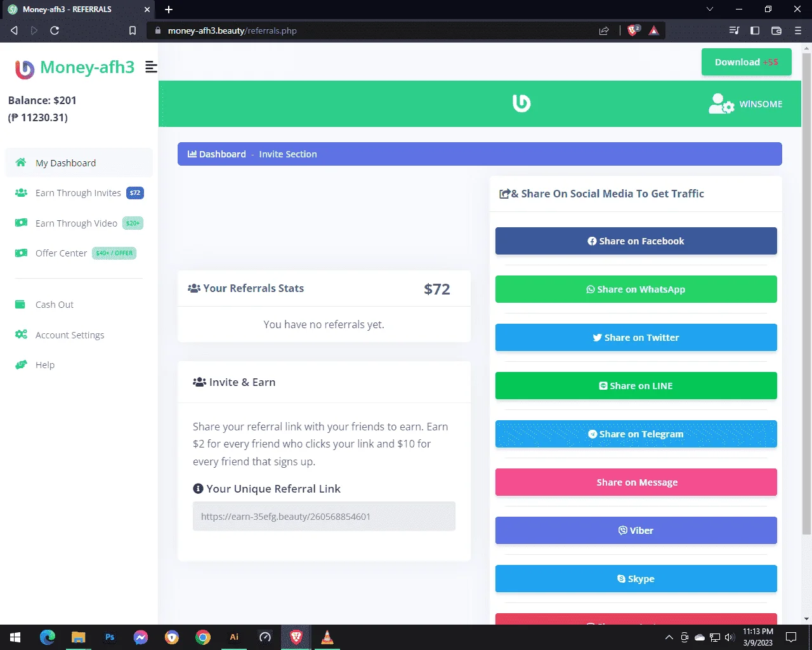Open the Brave Shields icon
Image resolution: width=812 pixels, height=650 pixels.
click(633, 30)
